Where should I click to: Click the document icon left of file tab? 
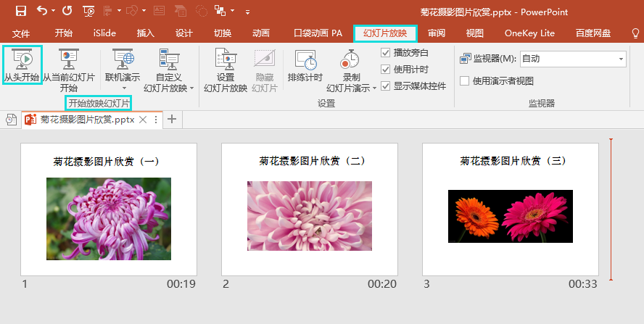11,120
